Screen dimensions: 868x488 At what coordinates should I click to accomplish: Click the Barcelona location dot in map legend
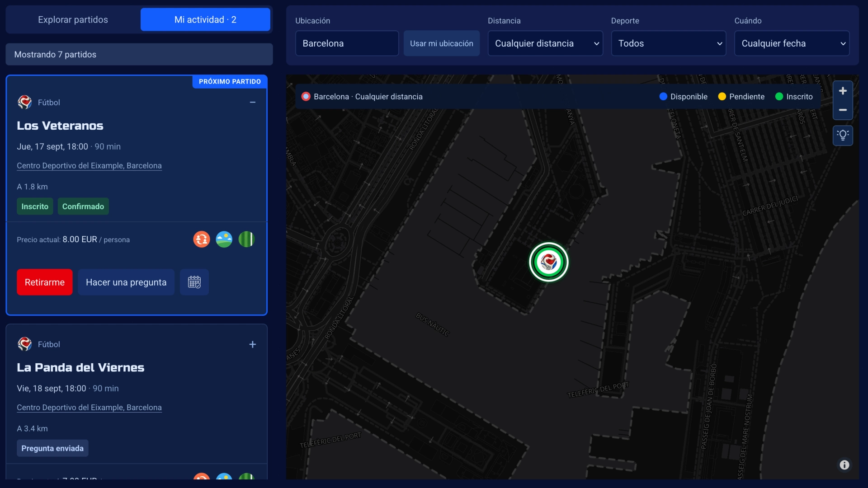pos(306,96)
